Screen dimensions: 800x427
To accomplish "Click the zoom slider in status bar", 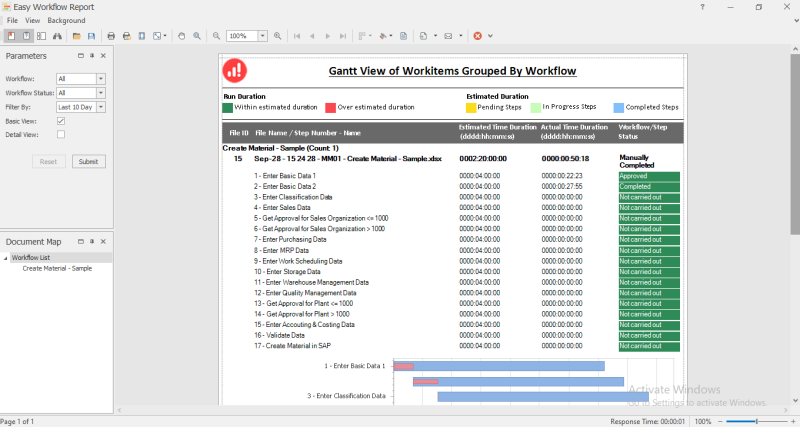I will (x=755, y=421).
